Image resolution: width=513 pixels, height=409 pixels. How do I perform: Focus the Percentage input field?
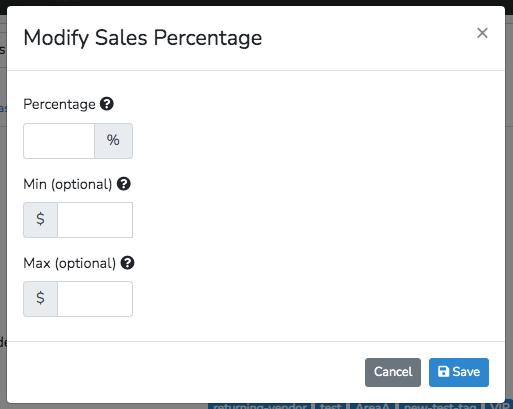pyautogui.click(x=59, y=141)
